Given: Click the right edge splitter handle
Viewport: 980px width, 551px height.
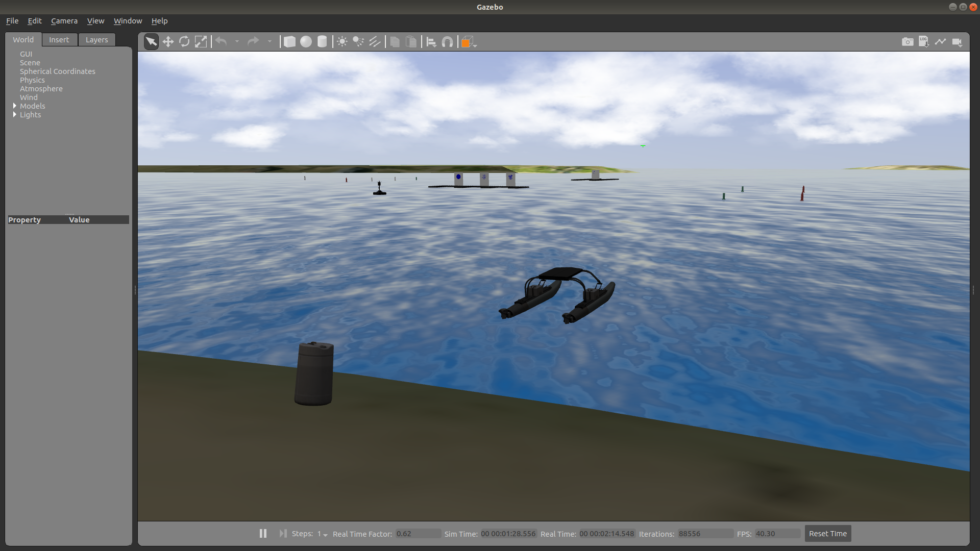Looking at the screenshot, I should pos(973,290).
